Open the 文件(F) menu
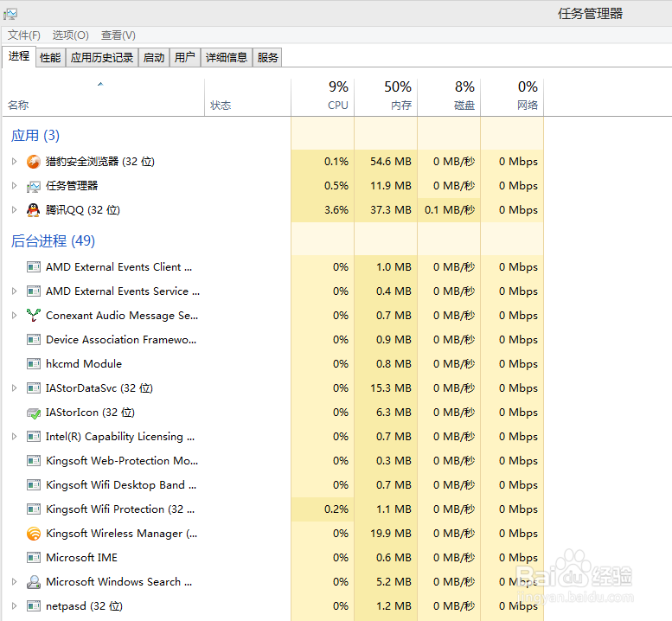Screen dimensions: 672x621 24,35
